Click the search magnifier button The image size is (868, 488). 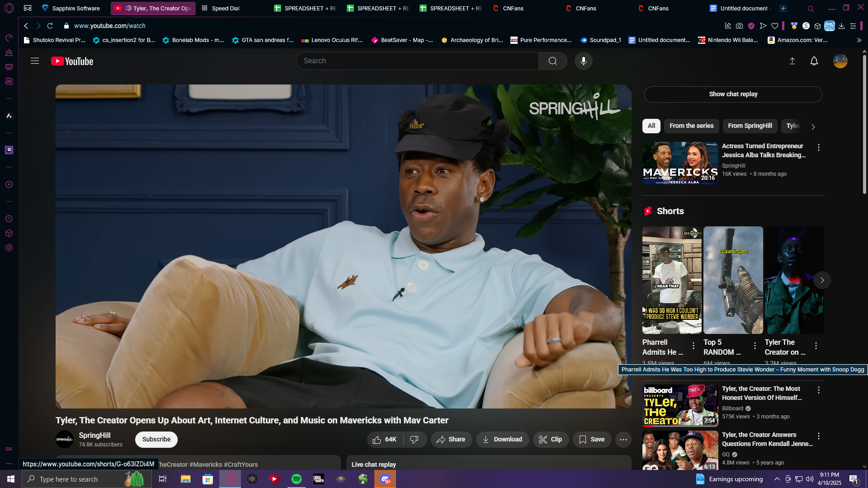pos(552,61)
